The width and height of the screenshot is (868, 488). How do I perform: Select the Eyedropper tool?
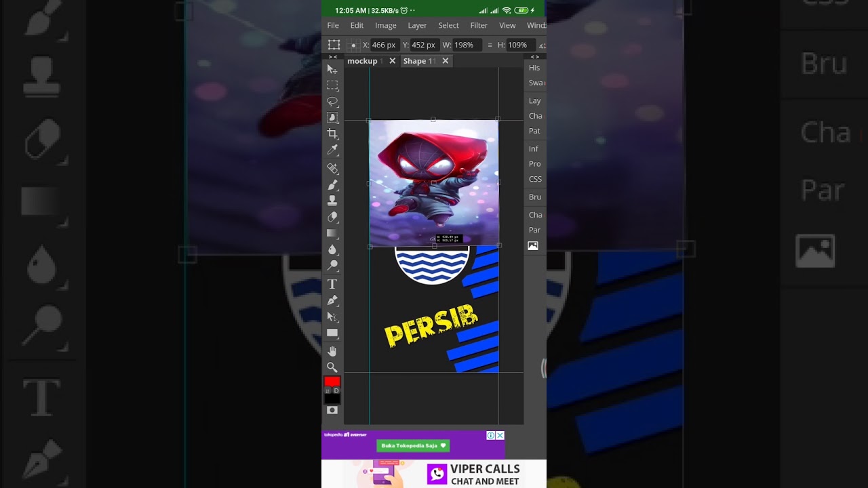(332, 150)
